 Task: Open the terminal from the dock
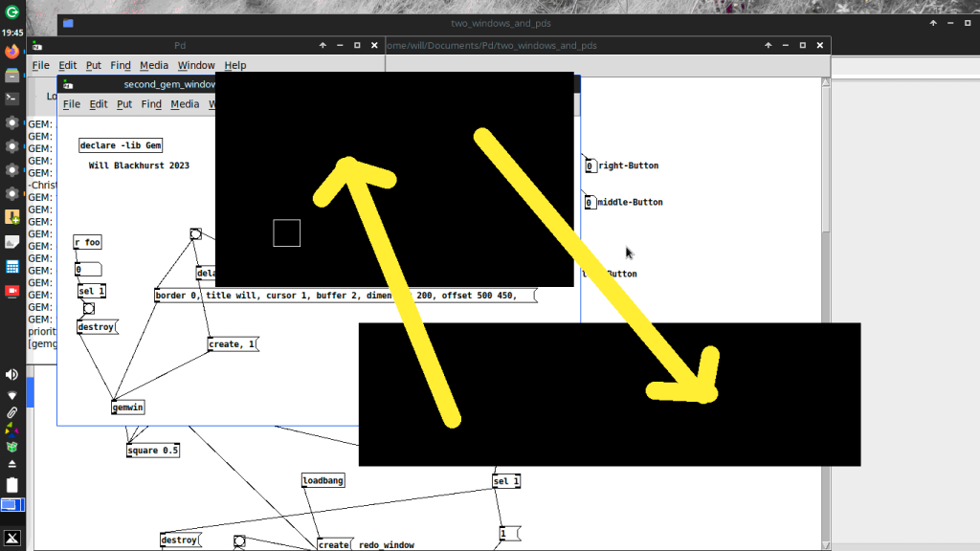[11, 99]
